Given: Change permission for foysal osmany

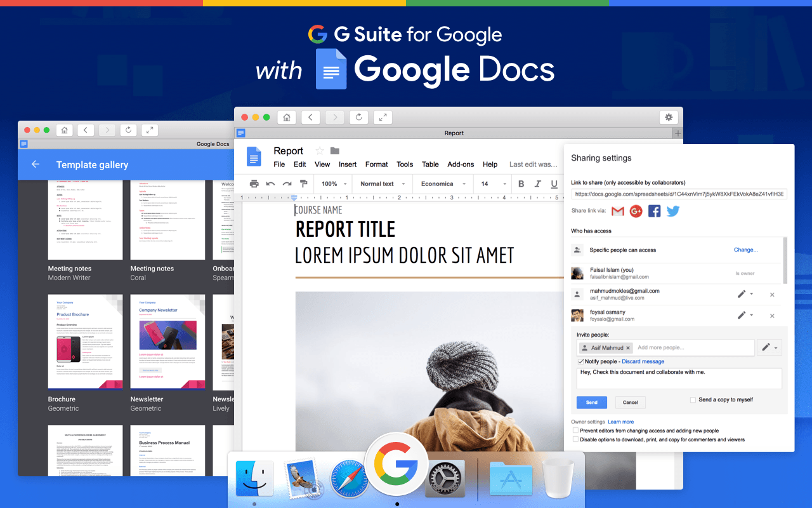Looking at the screenshot, I should 745,316.
